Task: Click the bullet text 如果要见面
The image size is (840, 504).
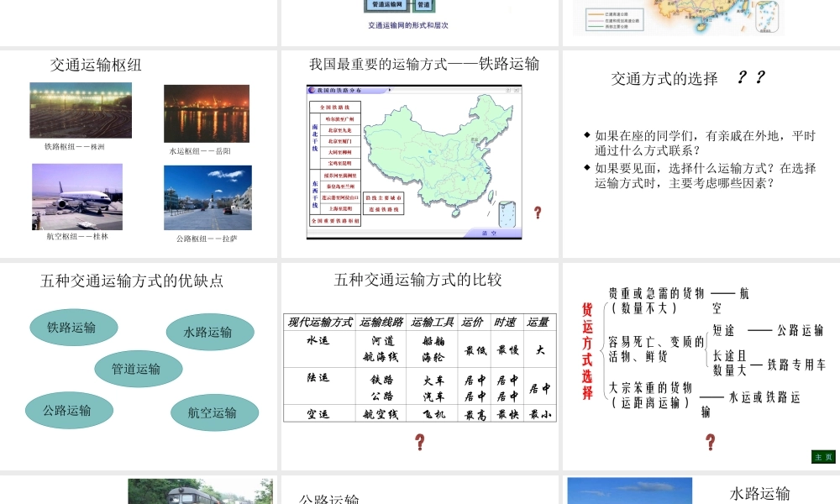Action: pos(705,176)
